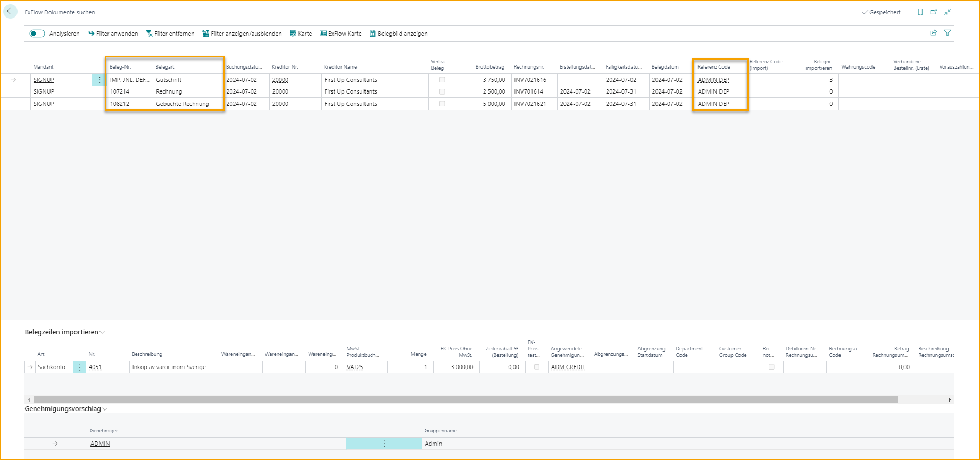Open page in new window icon
The height and width of the screenshot is (460, 980).
click(934, 12)
